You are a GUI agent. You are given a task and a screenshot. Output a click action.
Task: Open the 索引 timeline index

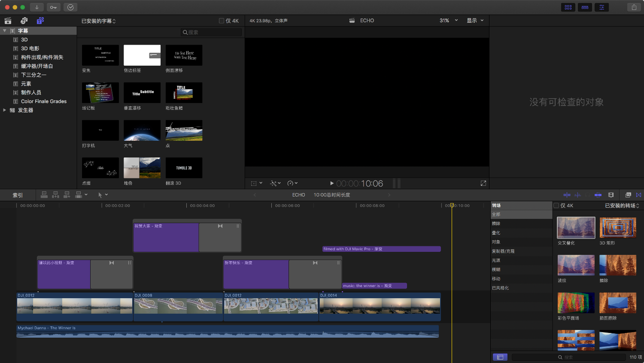18,195
